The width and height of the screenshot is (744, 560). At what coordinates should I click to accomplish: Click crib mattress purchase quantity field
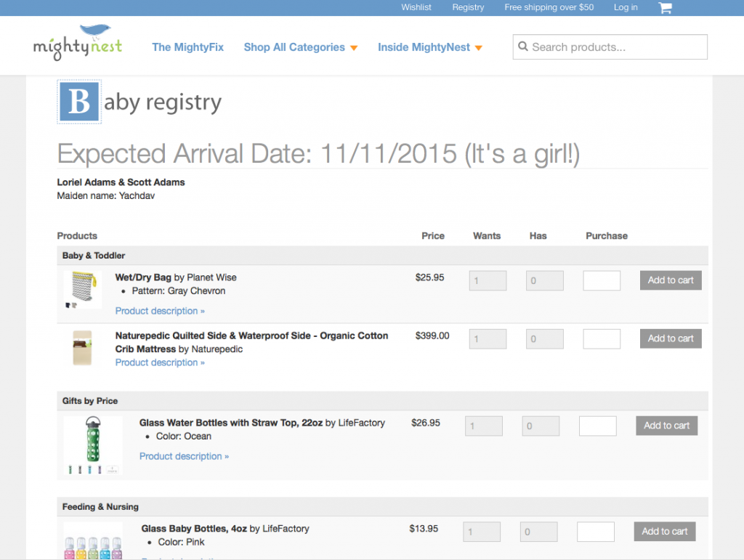pyautogui.click(x=602, y=338)
